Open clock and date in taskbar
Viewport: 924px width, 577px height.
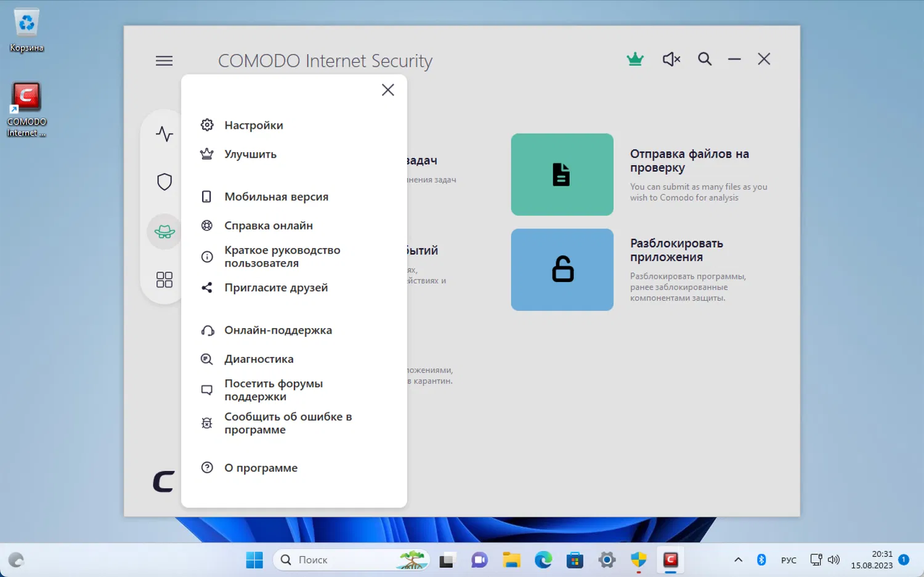point(872,560)
